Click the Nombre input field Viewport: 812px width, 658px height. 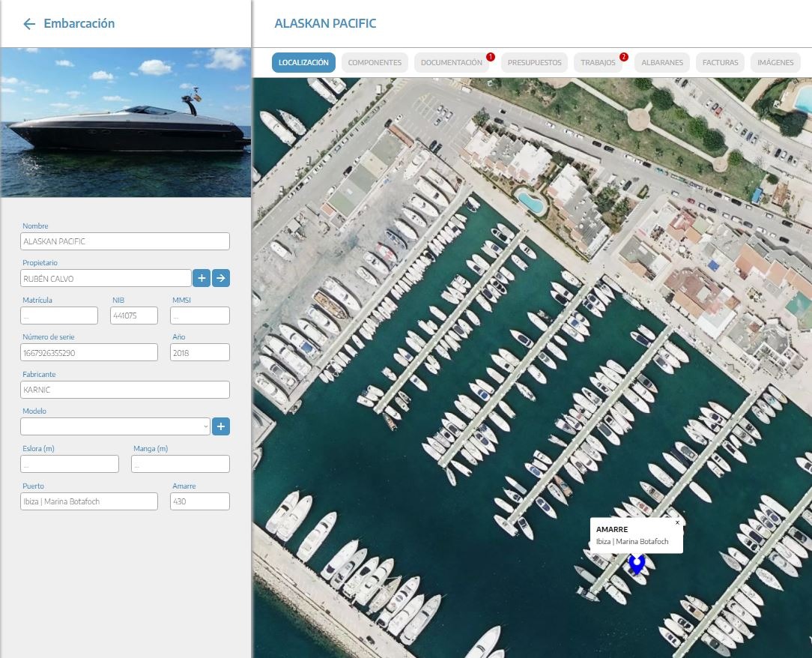tap(125, 241)
